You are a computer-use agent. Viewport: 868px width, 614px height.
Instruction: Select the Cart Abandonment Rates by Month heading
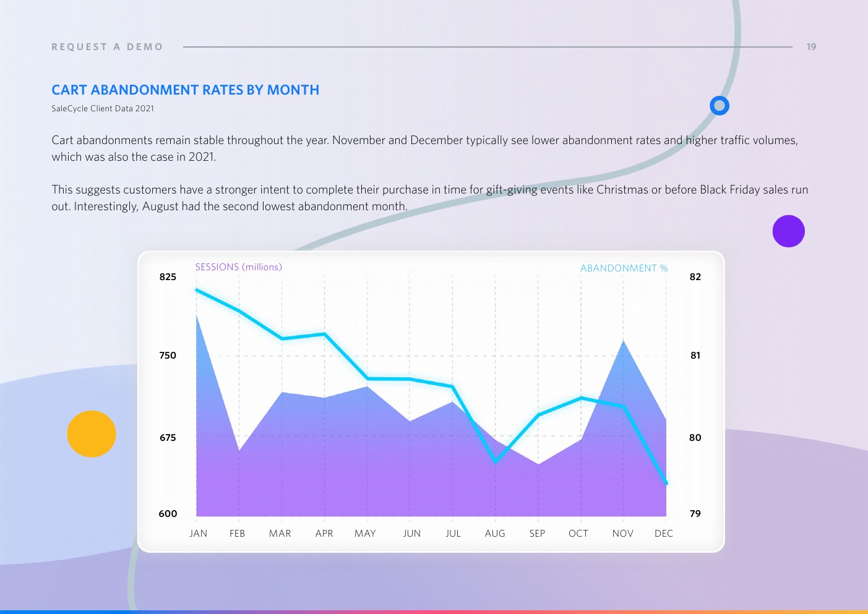click(x=186, y=90)
